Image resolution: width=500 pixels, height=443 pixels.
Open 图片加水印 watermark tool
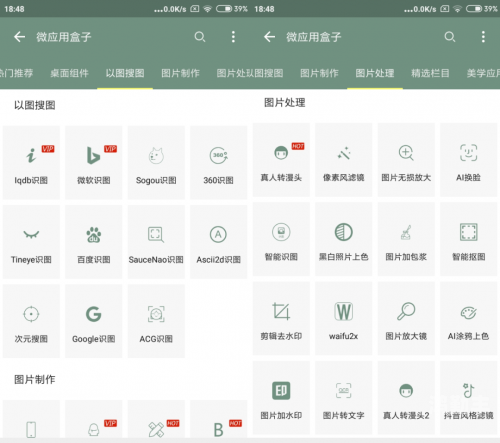(281, 398)
